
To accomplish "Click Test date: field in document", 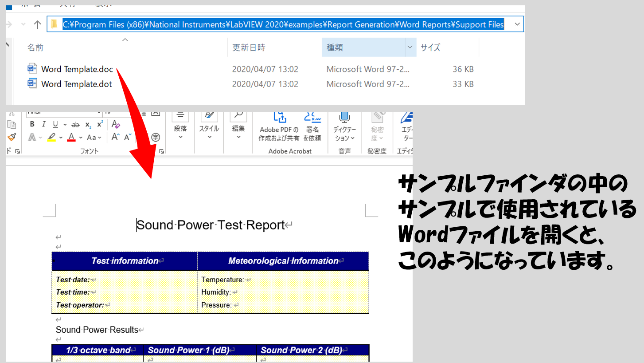I will (x=73, y=280).
